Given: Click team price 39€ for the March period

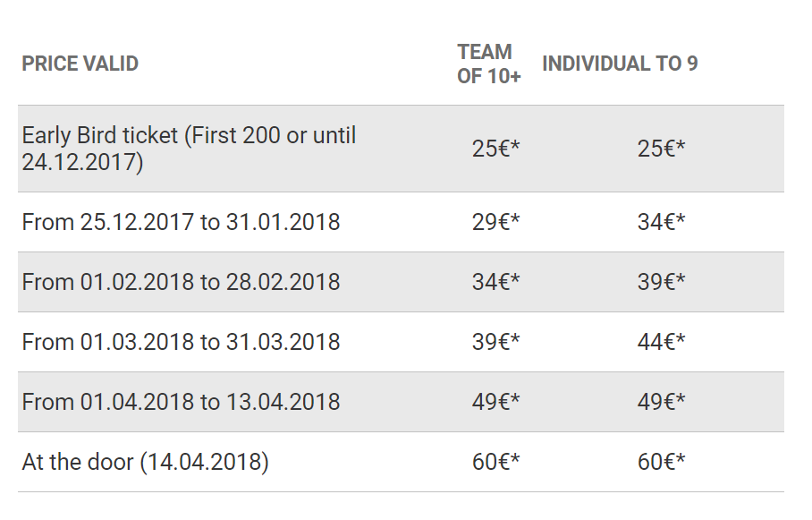Looking at the screenshot, I should (495, 342).
